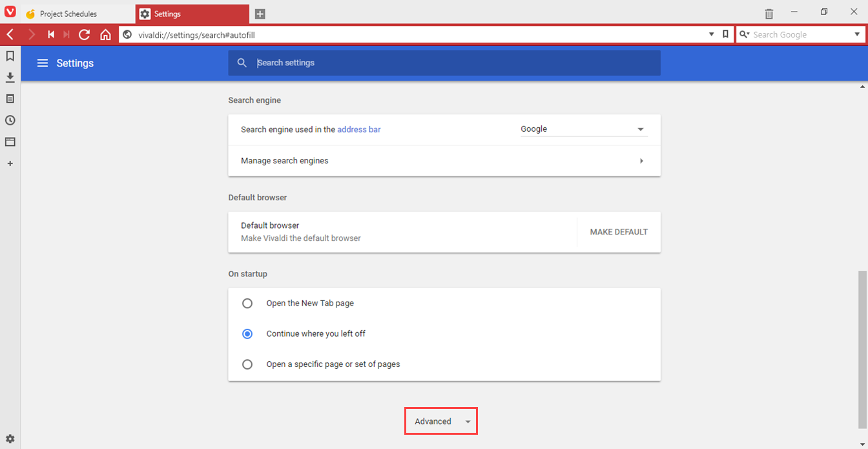The width and height of the screenshot is (868, 449).
Task: Open the closed tabs trash can
Action: pos(769,14)
